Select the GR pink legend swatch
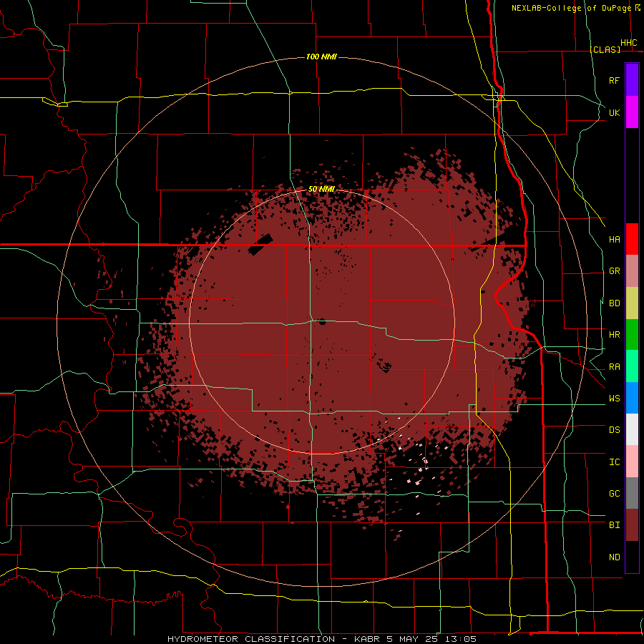Image resolution: width=644 pixels, height=644 pixels. (x=632, y=271)
